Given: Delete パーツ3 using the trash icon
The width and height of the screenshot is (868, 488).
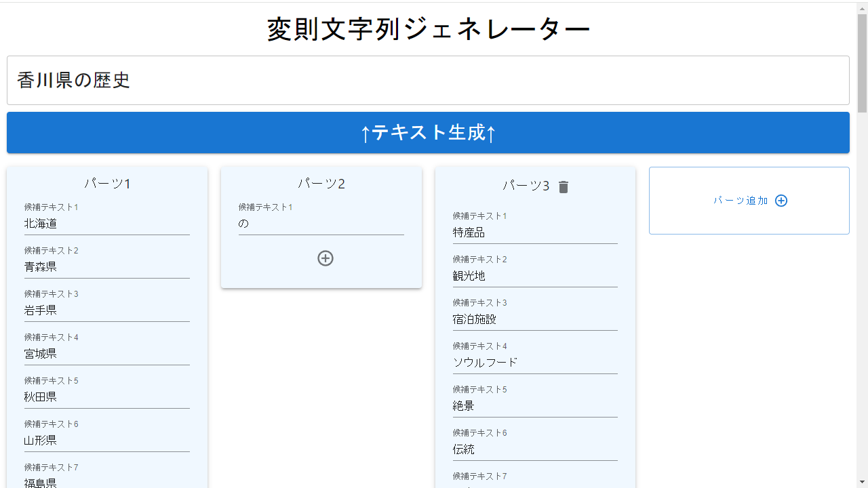Looking at the screenshot, I should point(564,187).
